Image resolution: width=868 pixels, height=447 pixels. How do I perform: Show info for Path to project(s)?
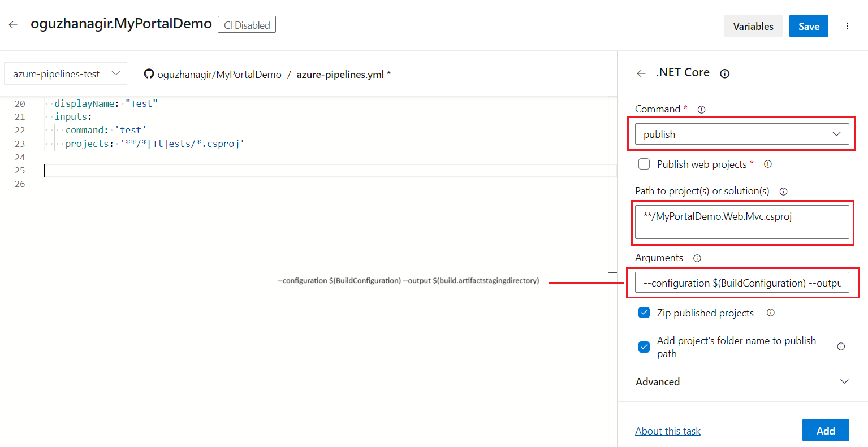click(783, 192)
